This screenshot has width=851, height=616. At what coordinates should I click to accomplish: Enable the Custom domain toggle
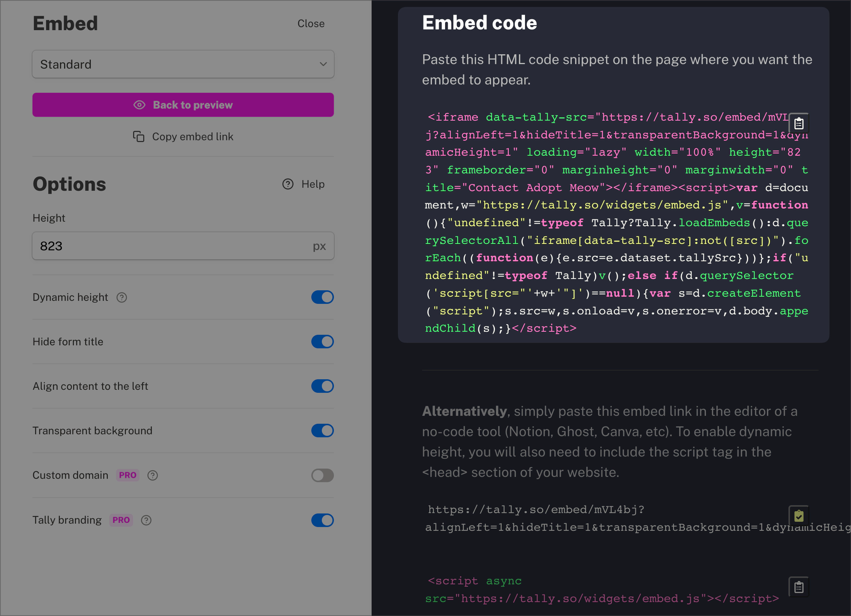[322, 475]
